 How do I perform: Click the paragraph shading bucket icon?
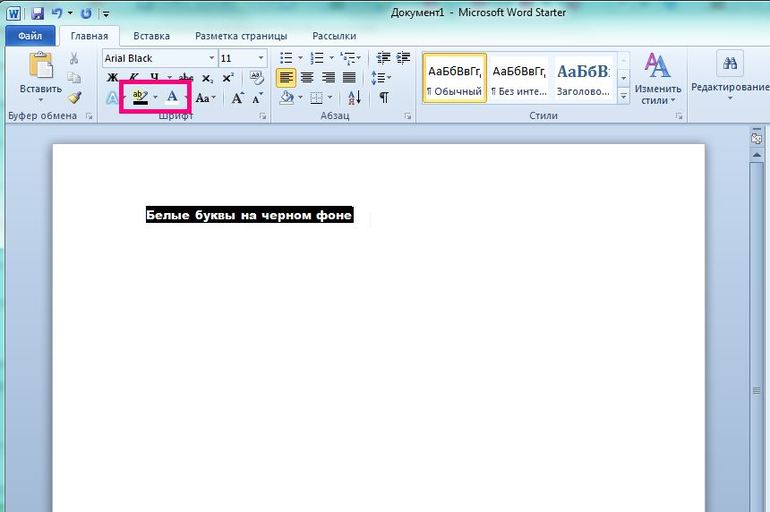click(286, 97)
